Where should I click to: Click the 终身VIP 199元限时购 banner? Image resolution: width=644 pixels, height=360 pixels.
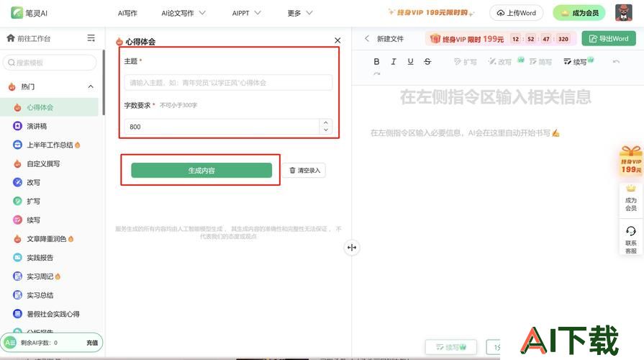pyautogui.click(x=431, y=13)
